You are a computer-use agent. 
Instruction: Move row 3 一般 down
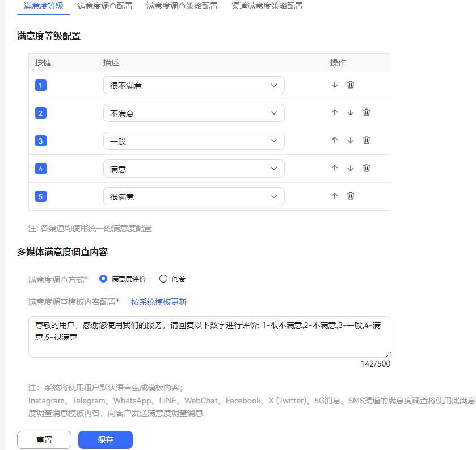click(350, 140)
